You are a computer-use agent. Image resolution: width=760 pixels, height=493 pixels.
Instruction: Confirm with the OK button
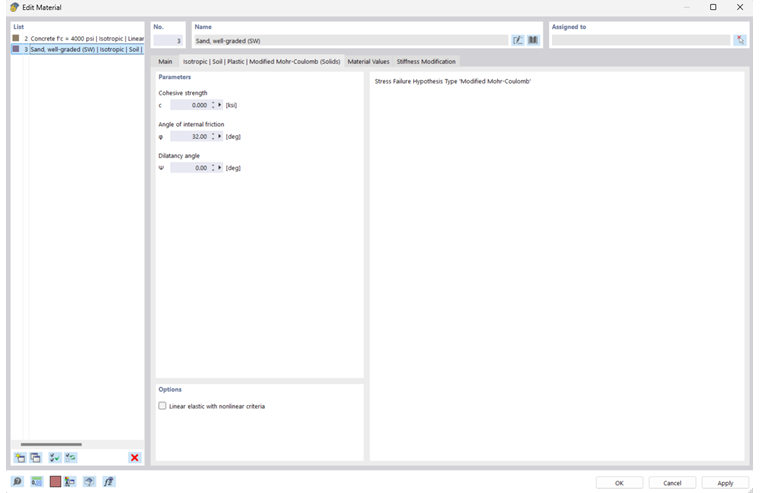click(x=619, y=483)
